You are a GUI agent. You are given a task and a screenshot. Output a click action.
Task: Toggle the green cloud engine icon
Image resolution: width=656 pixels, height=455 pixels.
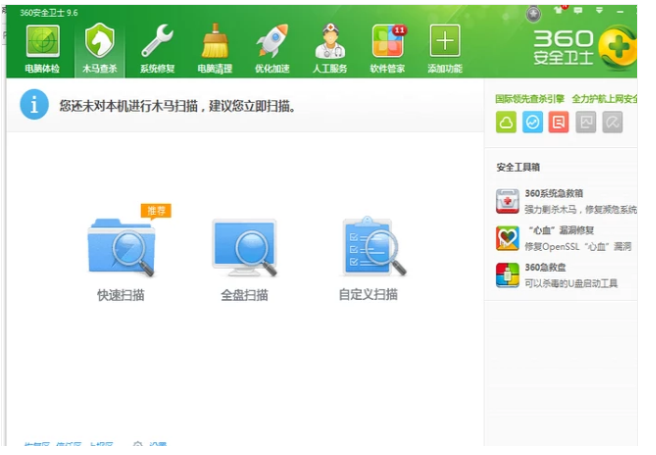[506, 122]
